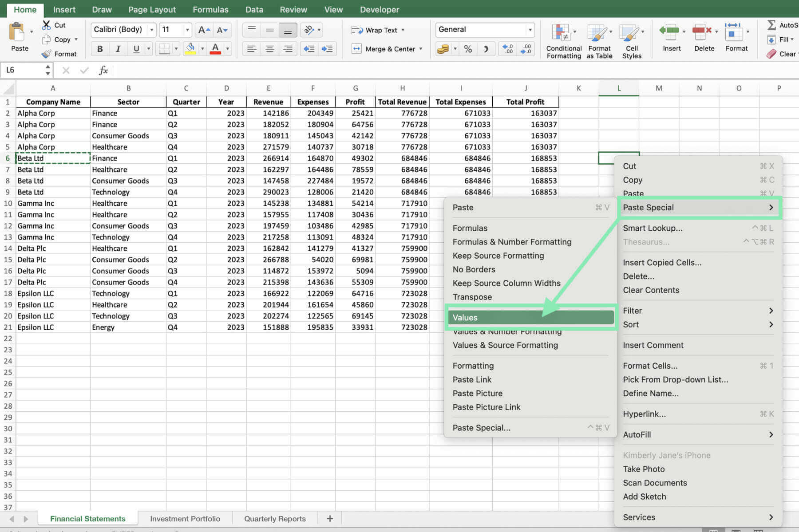Click the Format cells ribbon icon
Image resolution: width=799 pixels, height=532 pixels.
click(733, 32)
